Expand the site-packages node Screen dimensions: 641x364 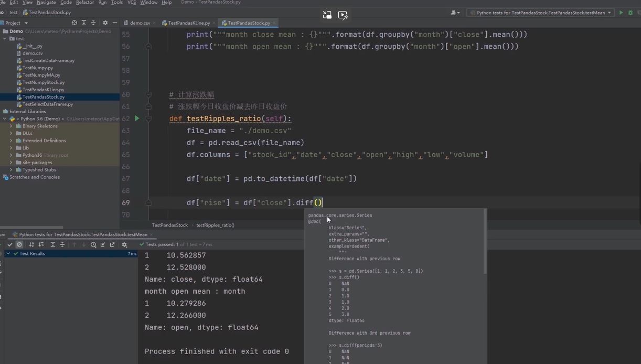coord(11,163)
